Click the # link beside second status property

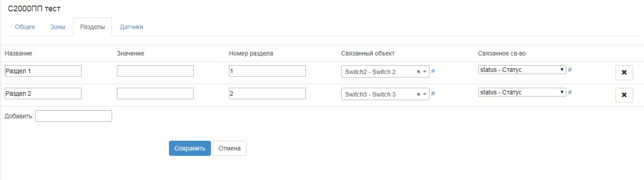tap(570, 92)
